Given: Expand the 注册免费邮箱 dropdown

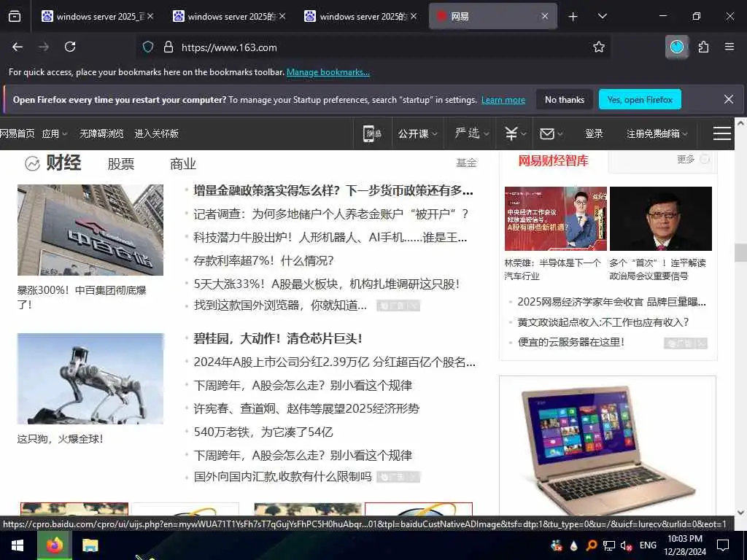Looking at the screenshot, I should (x=657, y=134).
